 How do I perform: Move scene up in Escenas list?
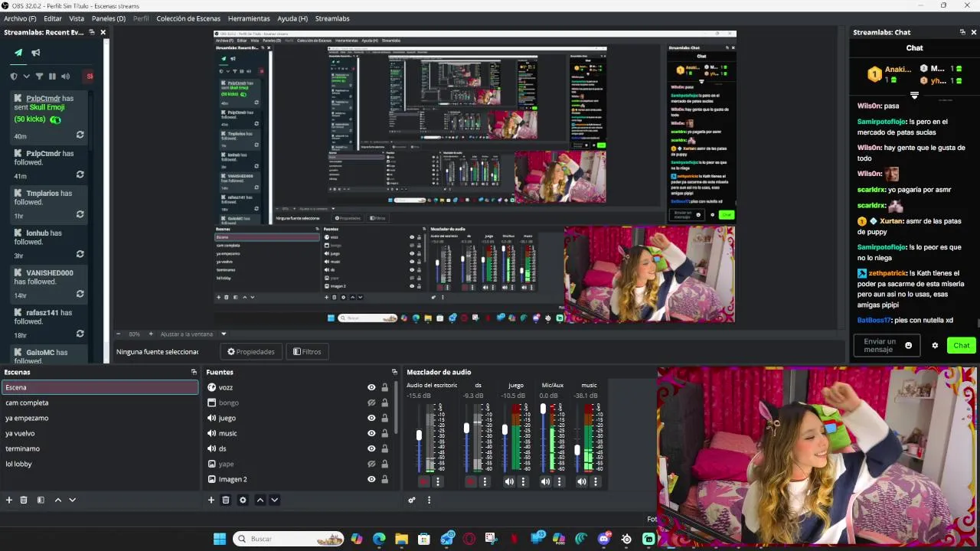click(x=57, y=500)
